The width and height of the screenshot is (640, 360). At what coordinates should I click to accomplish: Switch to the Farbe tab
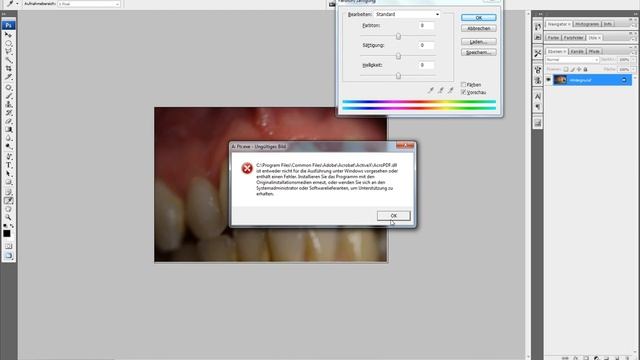pos(553,38)
